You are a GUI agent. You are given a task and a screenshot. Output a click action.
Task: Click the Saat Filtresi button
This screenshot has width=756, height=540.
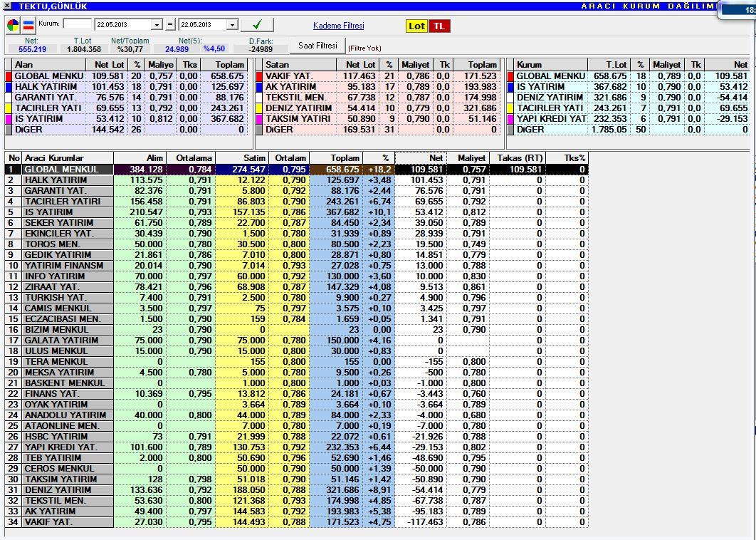tap(317, 46)
